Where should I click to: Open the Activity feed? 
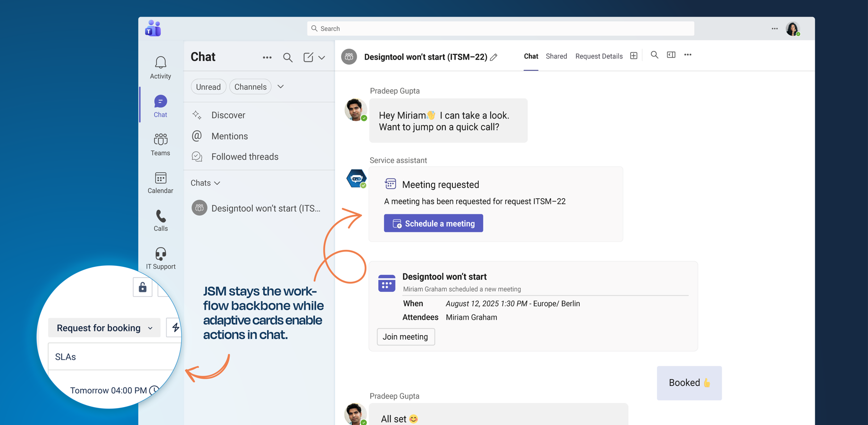coord(160,66)
